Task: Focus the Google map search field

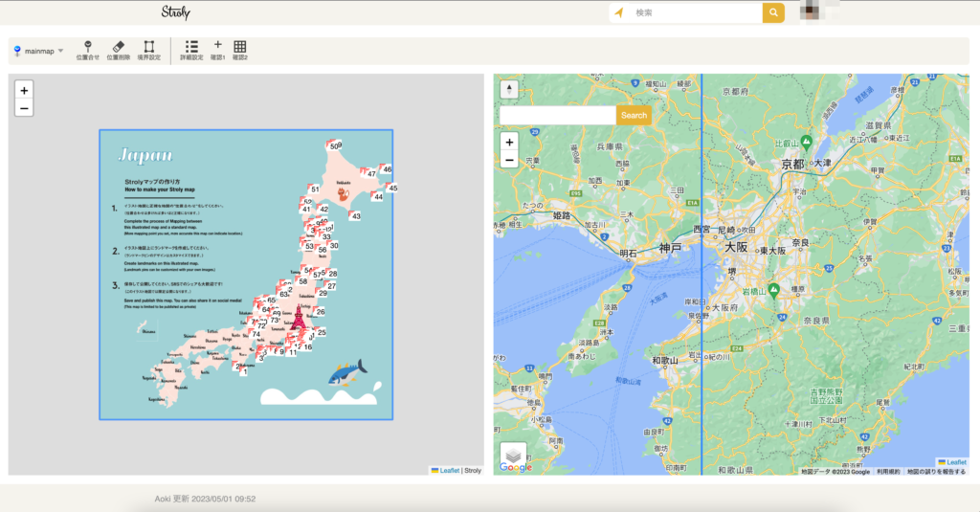Action: tap(558, 115)
